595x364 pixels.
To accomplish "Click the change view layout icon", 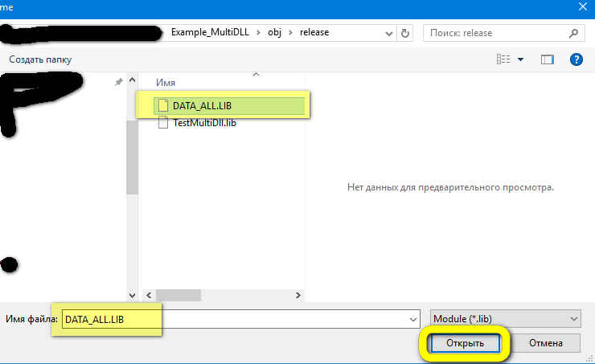I will [504, 59].
